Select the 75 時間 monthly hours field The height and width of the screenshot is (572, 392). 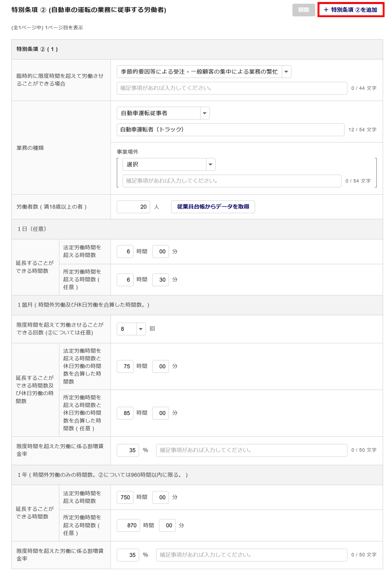point(125,366)
